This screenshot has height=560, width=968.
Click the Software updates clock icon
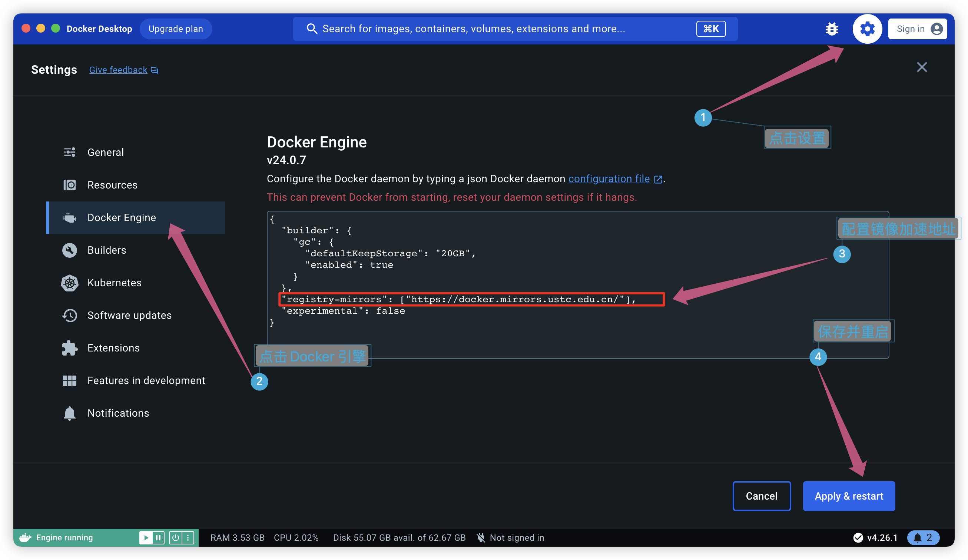point(70,316)
